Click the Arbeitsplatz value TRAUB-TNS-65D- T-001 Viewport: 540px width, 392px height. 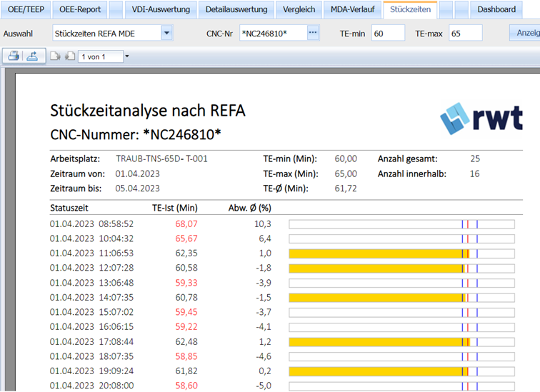(161, 159)
